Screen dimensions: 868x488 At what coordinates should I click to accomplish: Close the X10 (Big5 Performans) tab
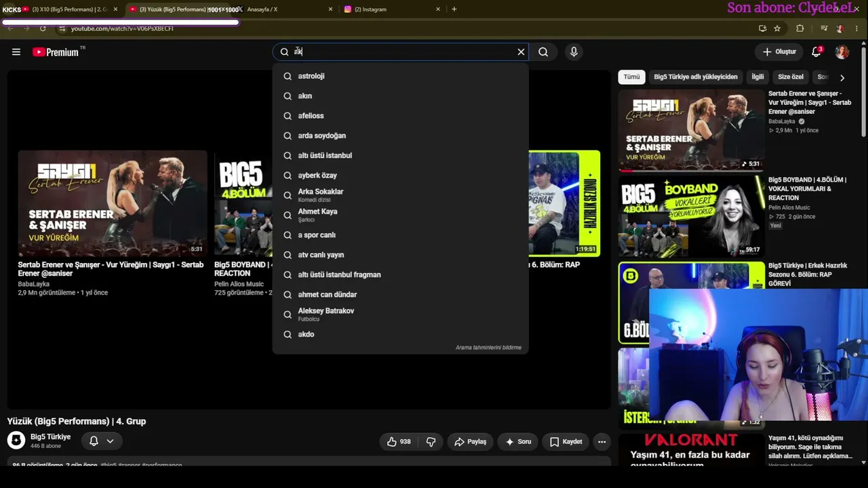point(115,9)
